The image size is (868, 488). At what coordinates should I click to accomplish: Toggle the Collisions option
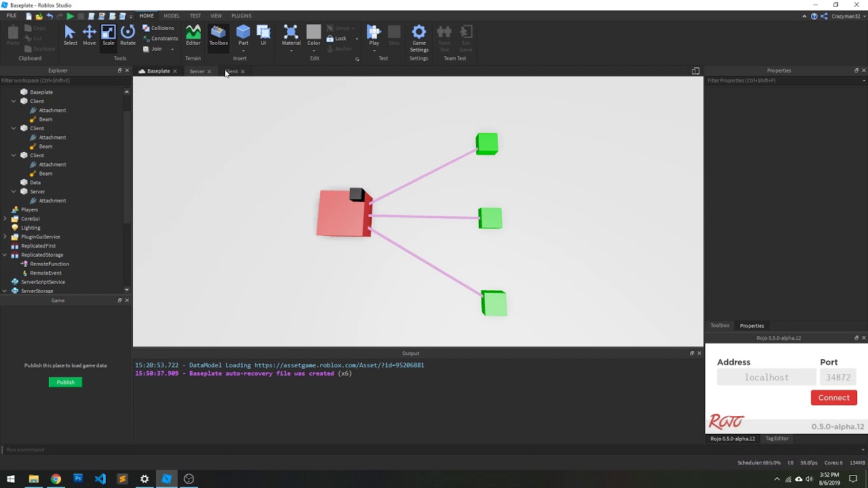tap(159, 28)
